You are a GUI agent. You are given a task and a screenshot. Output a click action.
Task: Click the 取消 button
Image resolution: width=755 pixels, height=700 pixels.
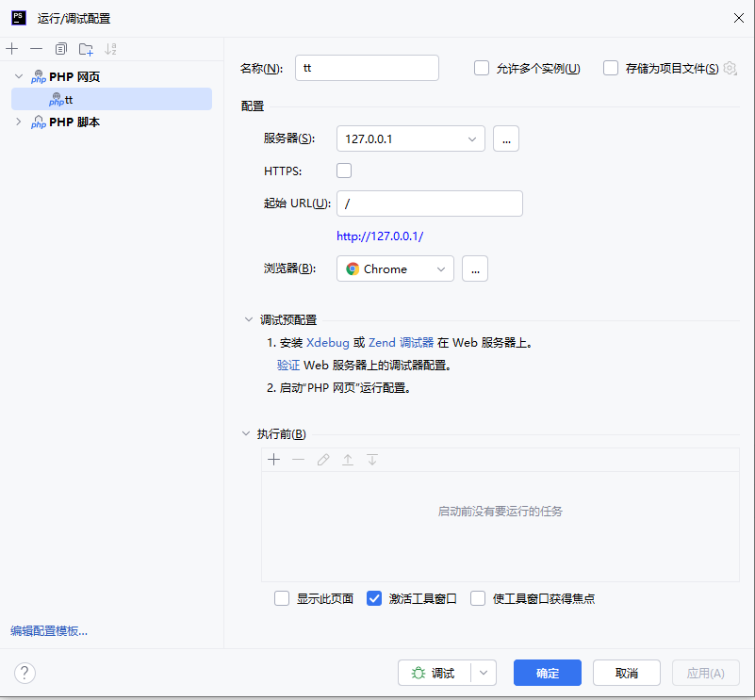tap(627, 673)
